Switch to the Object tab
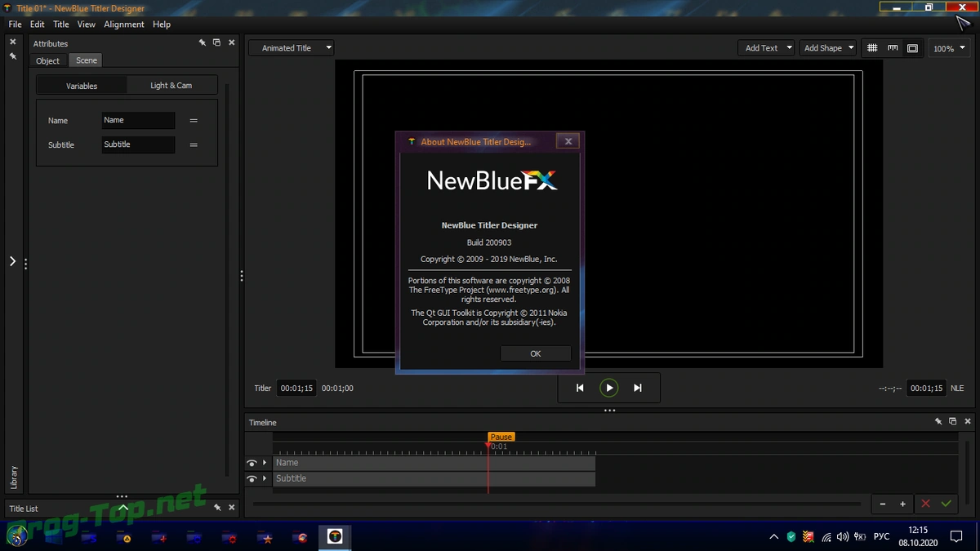The height and width of the screenshot is (551, 980). pyautogui.click(x=47, y=60)
